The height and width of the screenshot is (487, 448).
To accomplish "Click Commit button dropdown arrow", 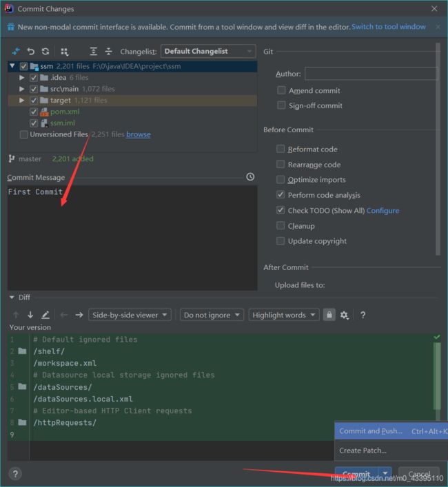I will click(x=385, y=473).
